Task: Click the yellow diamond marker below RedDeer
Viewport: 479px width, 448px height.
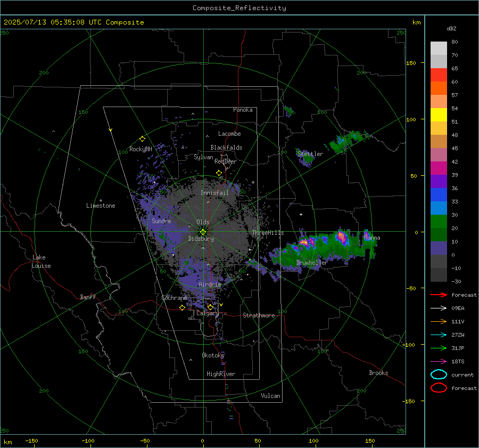Action: (x=219, y=173)
